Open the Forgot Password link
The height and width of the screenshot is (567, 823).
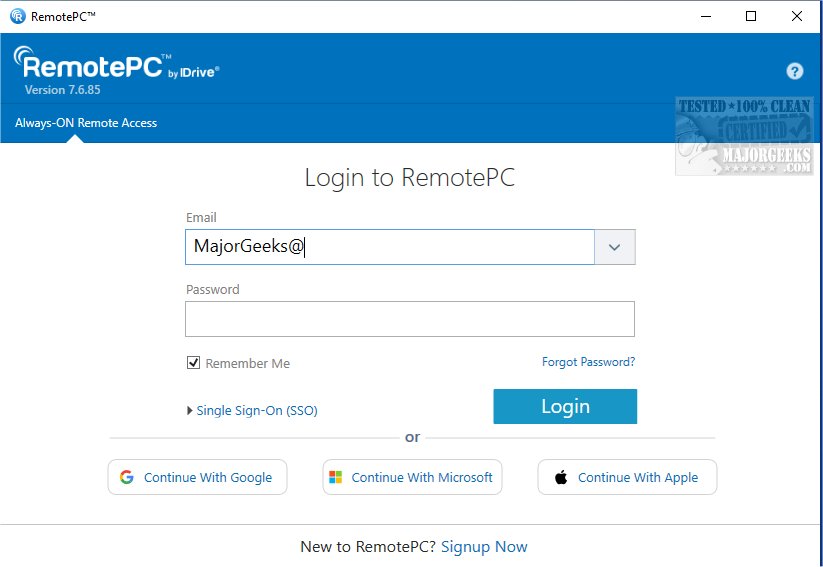pos(588,362)
